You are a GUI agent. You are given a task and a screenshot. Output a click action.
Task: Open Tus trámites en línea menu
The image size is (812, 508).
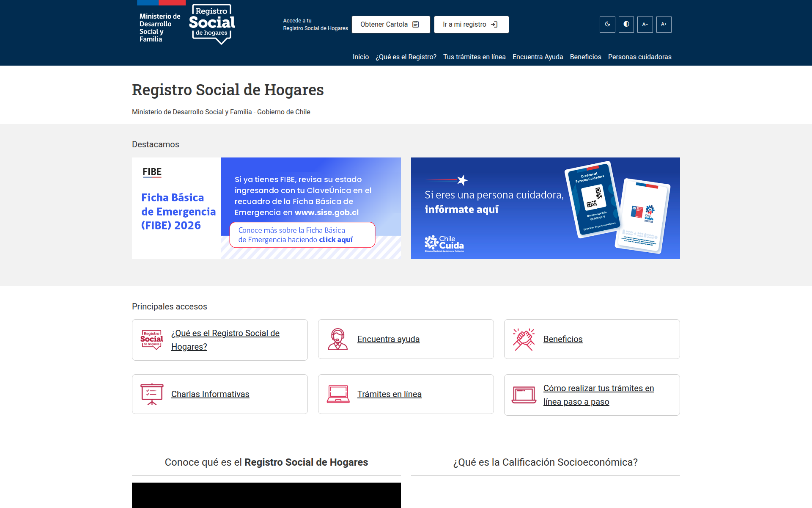click(x=475, y=57)
